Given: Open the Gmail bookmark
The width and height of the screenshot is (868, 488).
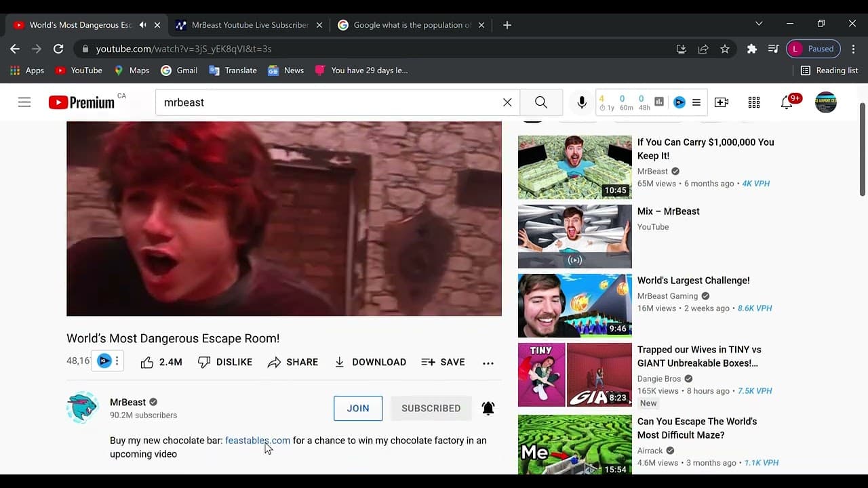Looking at the screenshot, I should pyautogui.click(x=179, y=70).
